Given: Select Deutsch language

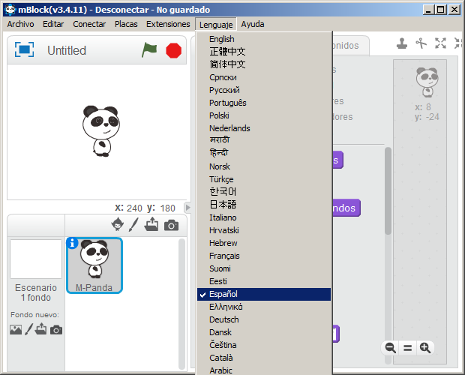Looking at the screenshot, I should pos(264,320).
